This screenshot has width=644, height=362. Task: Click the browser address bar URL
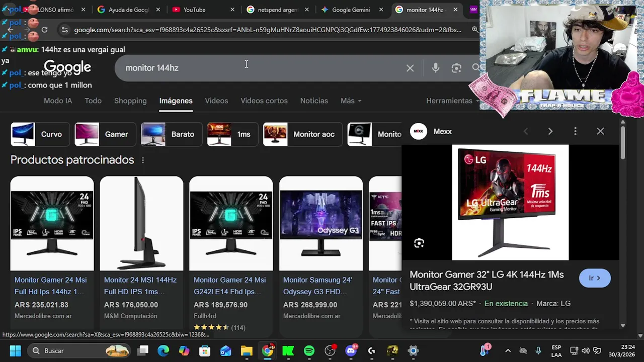(x=268, y=30)
